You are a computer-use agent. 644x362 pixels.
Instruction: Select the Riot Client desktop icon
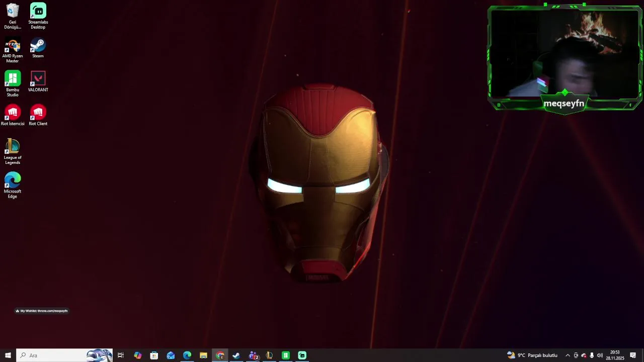38,115
